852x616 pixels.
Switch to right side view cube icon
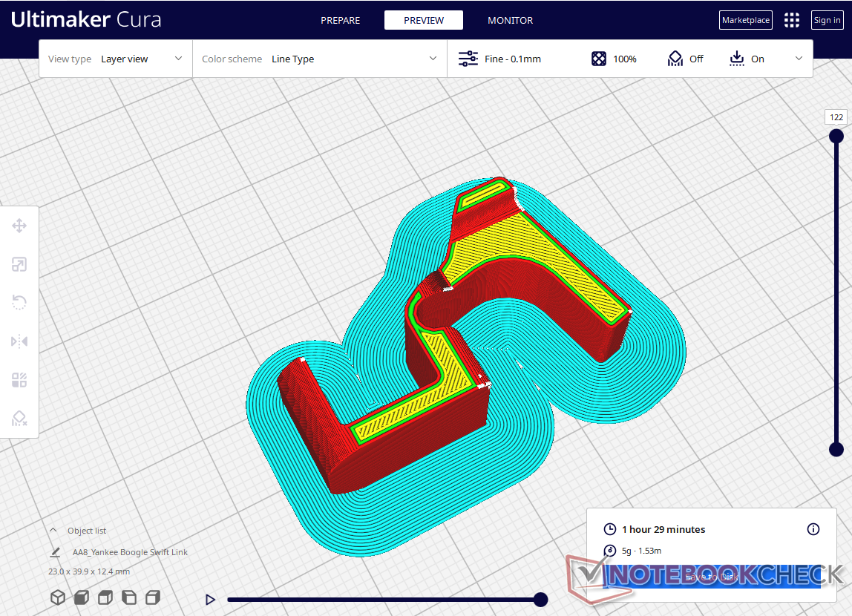tap(153, 597)
